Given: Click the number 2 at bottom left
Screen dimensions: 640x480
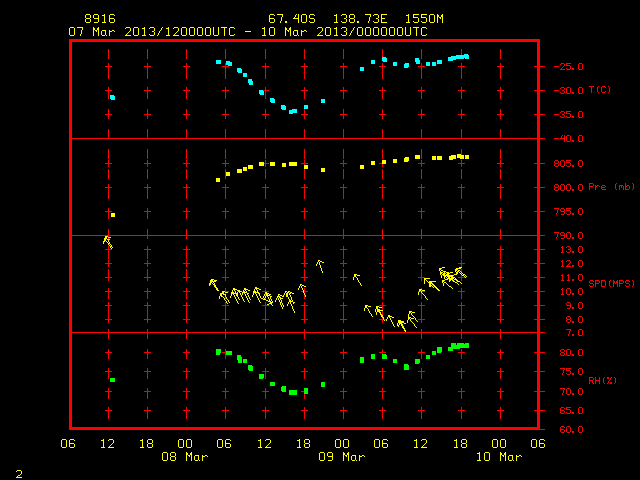Looking at the screenshot, I should coord(19,474).
